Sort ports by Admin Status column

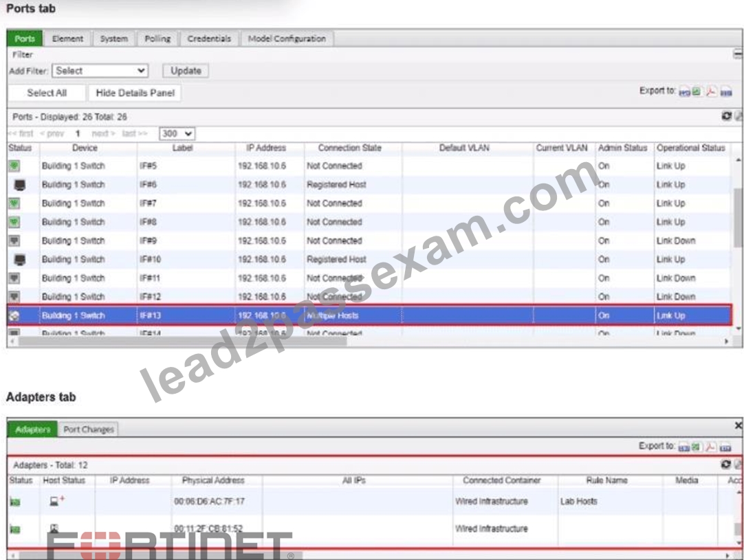pos(622,148)
